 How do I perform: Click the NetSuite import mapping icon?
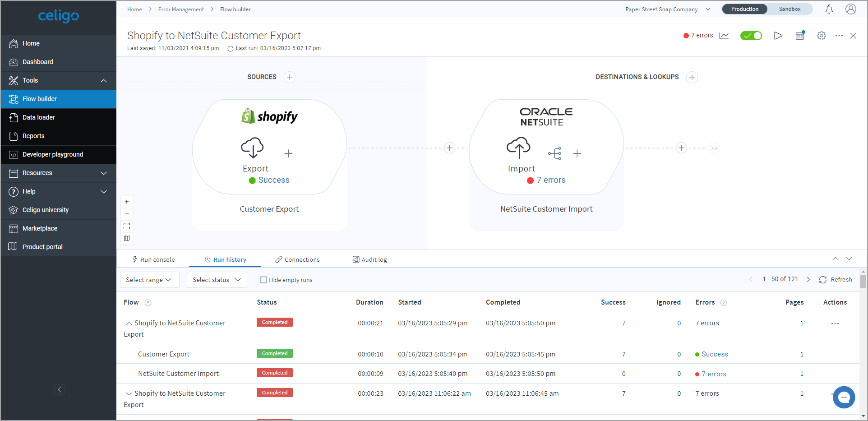555,153
